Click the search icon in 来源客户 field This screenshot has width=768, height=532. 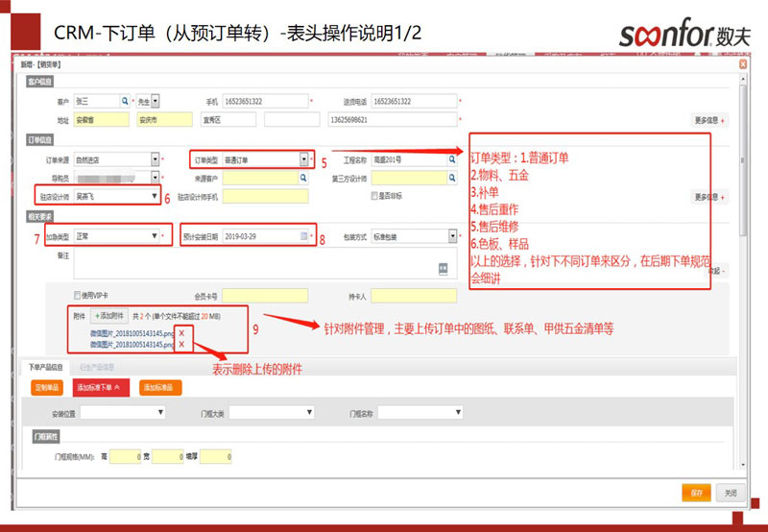(303, 178)
